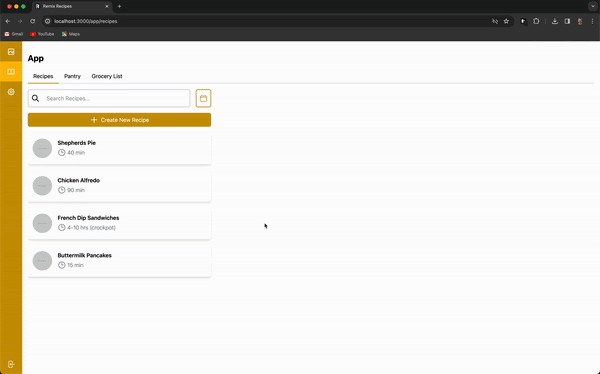The width and height of the screenshot is (600, 374).
Task: Click Create New Recipe button
Action: (x=119, y=120)
